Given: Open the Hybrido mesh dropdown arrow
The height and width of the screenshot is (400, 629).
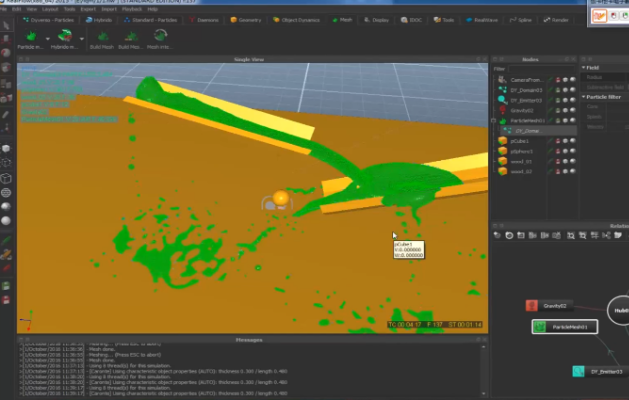Looking at the screenshot, I should [81, 39].
